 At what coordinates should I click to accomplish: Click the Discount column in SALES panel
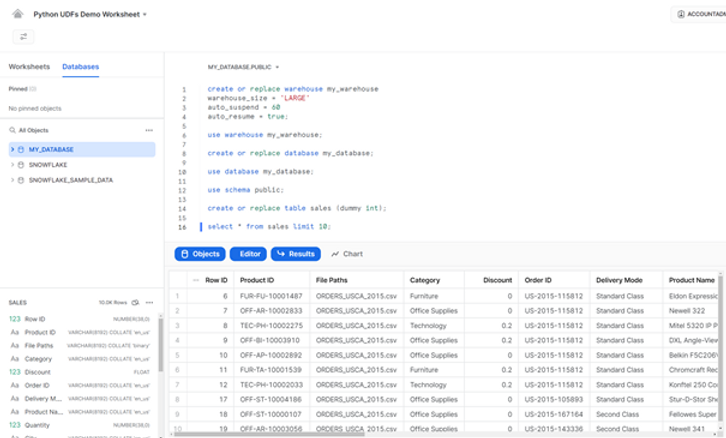click(80, 372)
